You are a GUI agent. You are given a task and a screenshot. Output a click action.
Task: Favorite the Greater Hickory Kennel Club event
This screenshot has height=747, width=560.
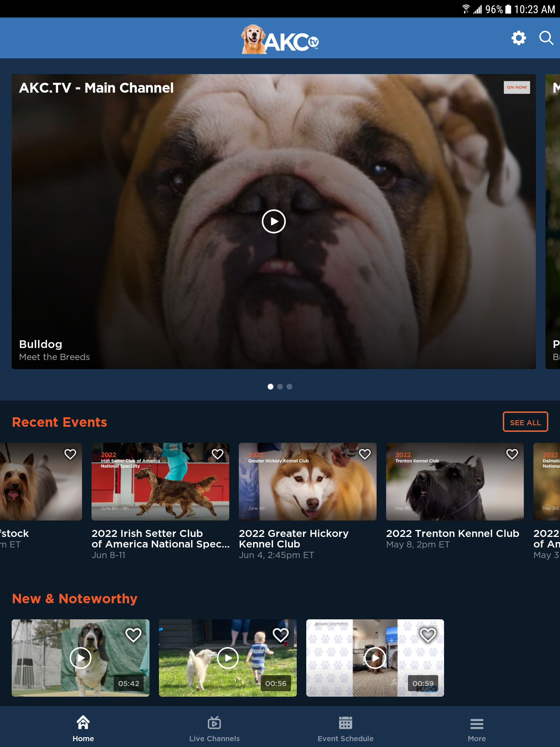[365, 454]
